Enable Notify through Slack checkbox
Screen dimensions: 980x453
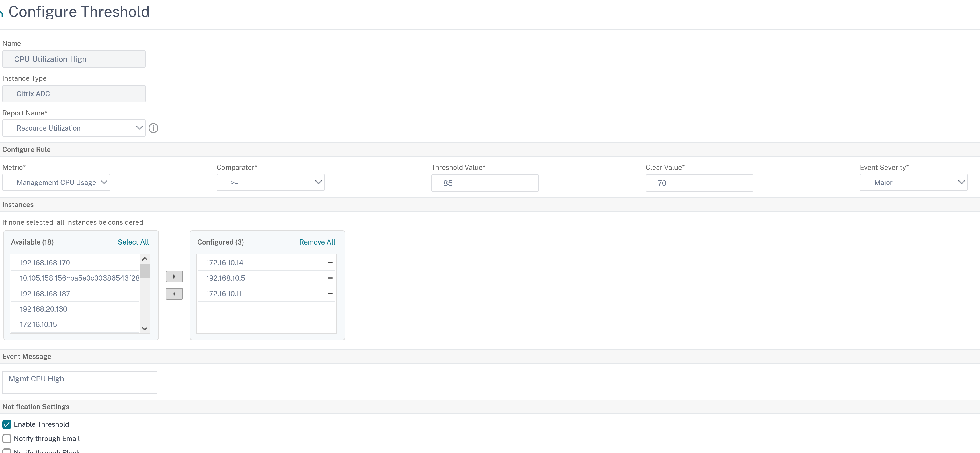coord(7,451)
